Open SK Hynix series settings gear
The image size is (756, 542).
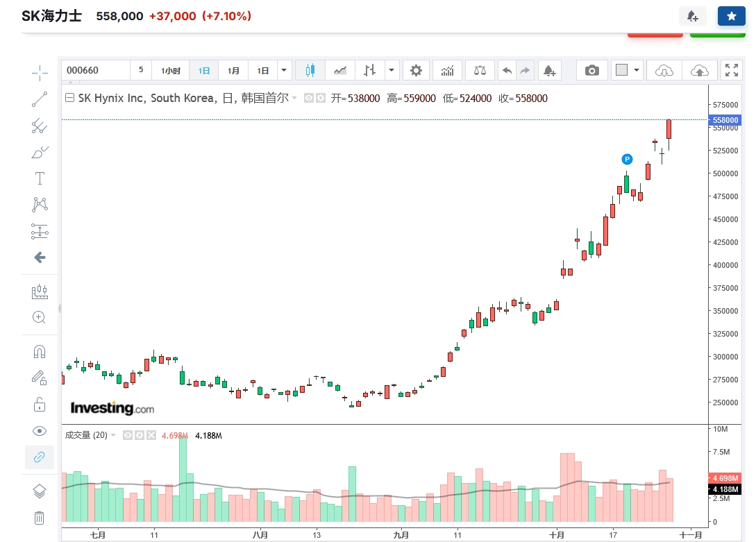coord(320,98)
